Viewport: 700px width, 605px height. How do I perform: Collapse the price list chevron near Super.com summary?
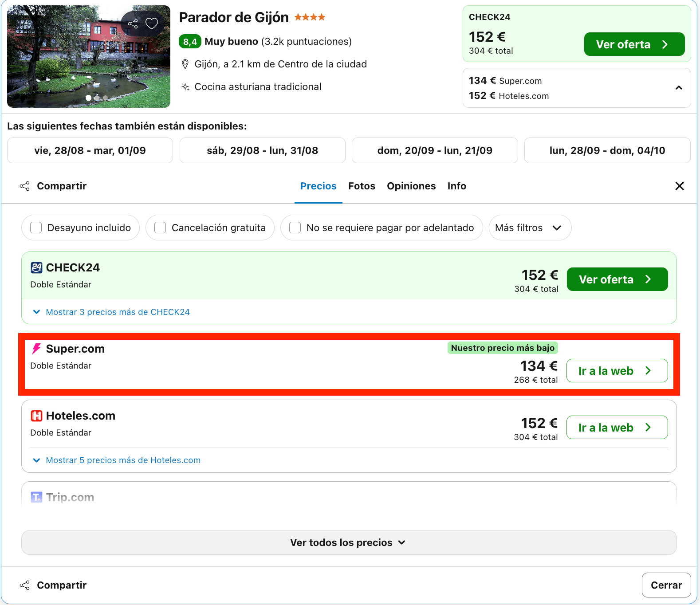[x=678, y=88]
